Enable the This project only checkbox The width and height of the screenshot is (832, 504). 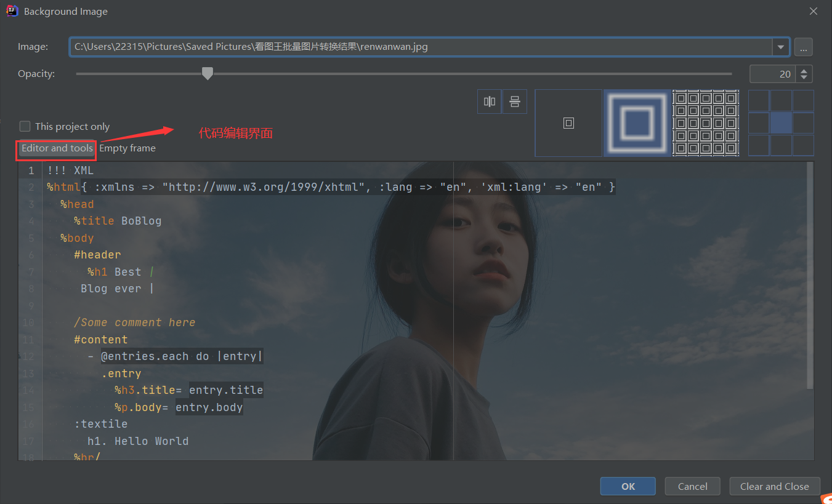pos(25,126)
